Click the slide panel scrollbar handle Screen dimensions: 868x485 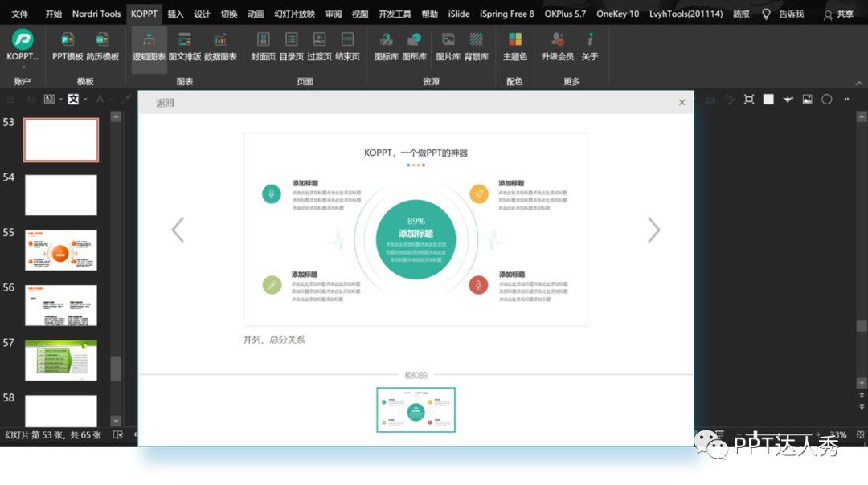116,368
